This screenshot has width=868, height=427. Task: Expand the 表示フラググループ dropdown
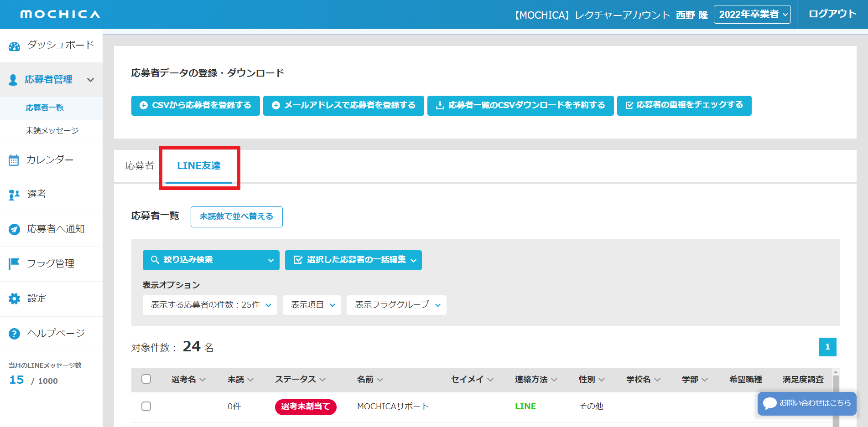point(396,305)
